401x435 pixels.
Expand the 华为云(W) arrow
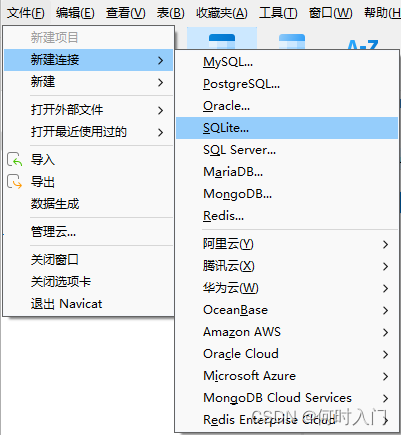(x=386, y=289)
